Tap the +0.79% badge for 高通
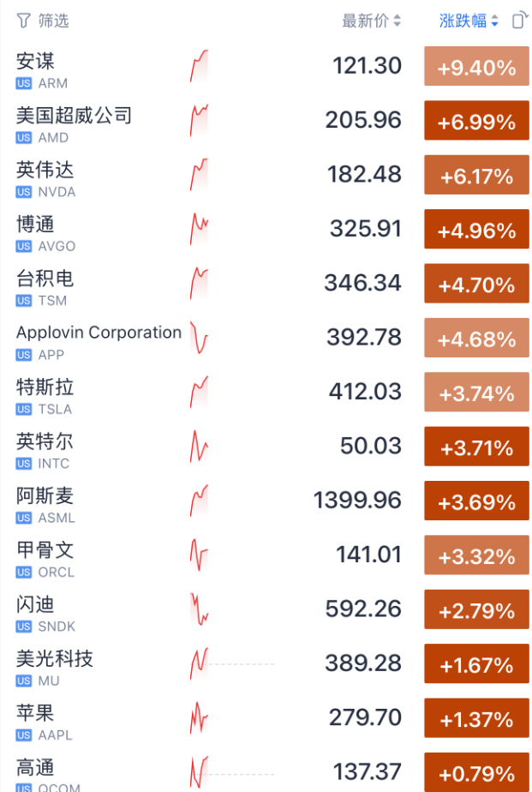The image size is (532, 792). click(x=476, y=772)
